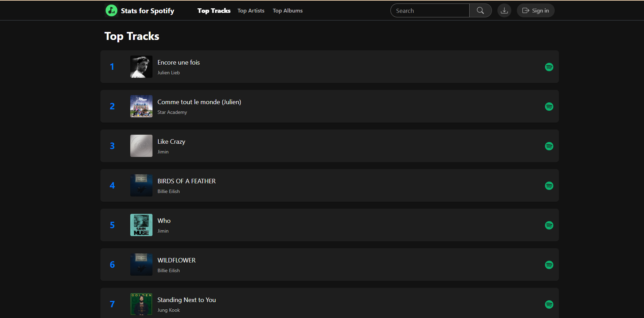The height and width of the screenshot is (318, 644).
Task: Click the artist name "Jung Kook"
Action: point(168,310)
